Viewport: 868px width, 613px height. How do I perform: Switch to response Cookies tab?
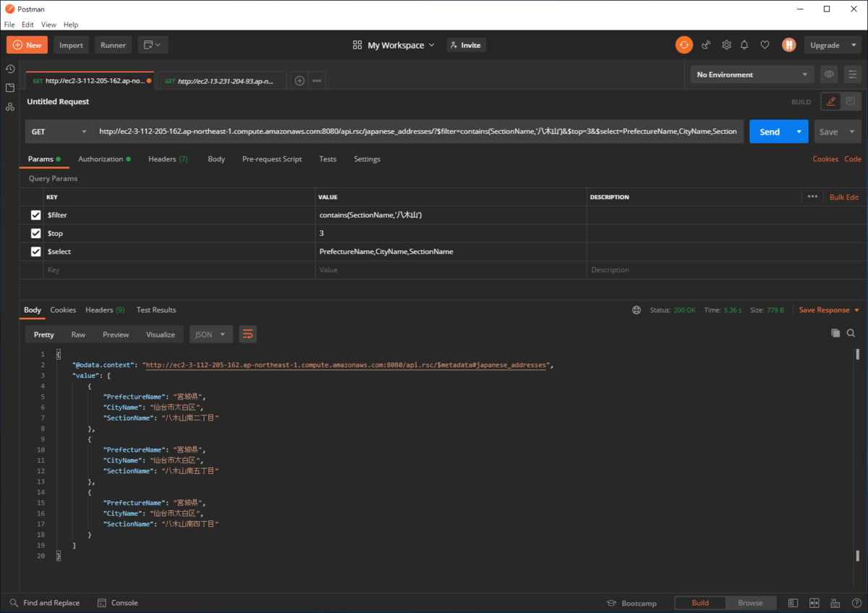pos(63,310)
